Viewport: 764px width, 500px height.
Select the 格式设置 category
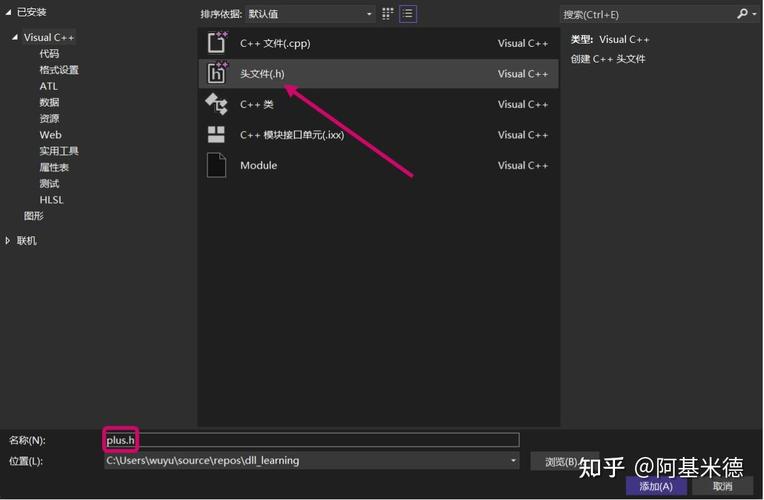point(59,70)
